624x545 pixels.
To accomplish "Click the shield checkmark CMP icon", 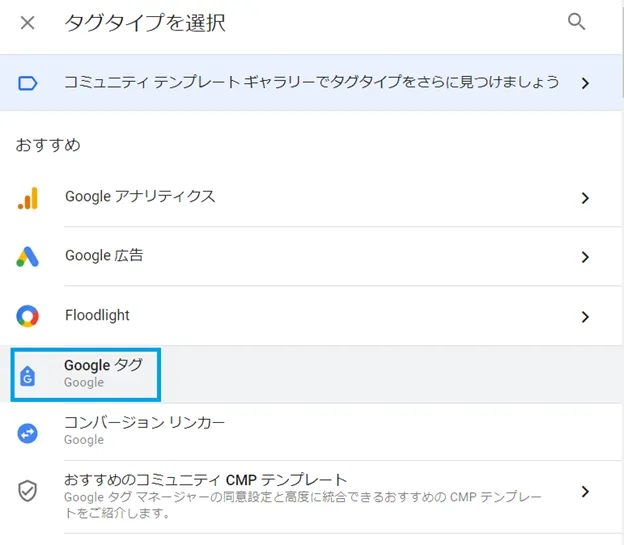I will pyautogui.click(x=27, y=491).
